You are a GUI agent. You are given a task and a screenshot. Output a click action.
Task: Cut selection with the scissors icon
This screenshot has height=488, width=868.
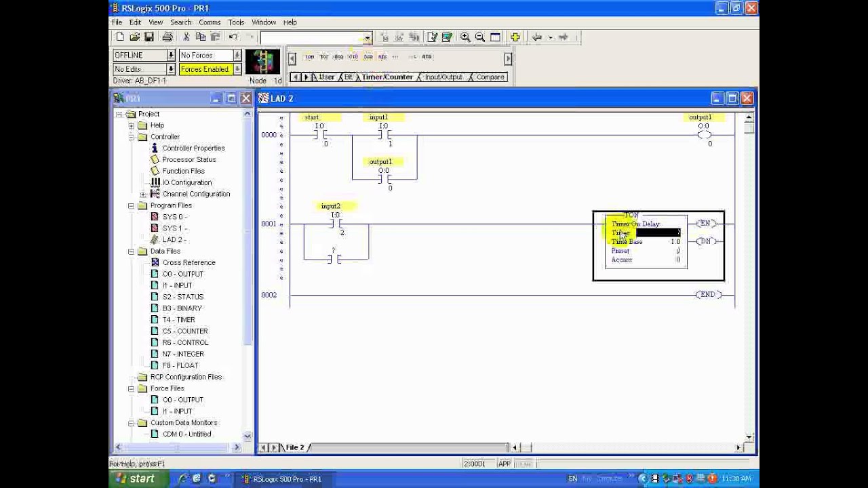click(186, 37)
